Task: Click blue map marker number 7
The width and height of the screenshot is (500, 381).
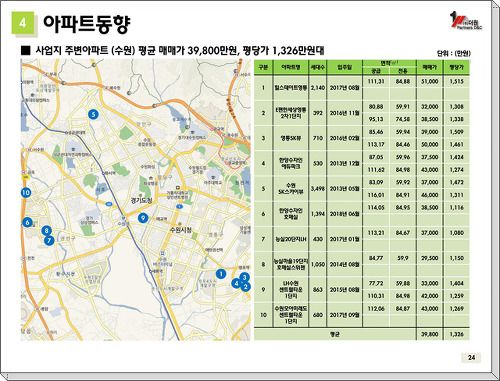Action: pyautogui.click(x=49, y=240)
